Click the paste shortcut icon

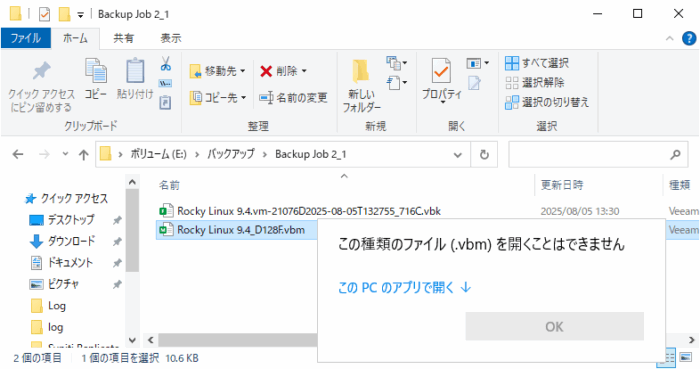[165, 102]
